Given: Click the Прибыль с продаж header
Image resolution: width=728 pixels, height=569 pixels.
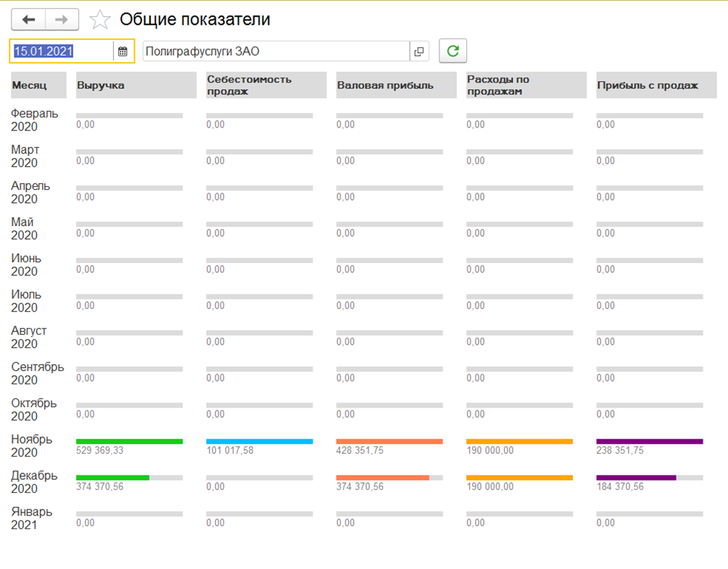Looking at the screenshot, I should [656, 85].
